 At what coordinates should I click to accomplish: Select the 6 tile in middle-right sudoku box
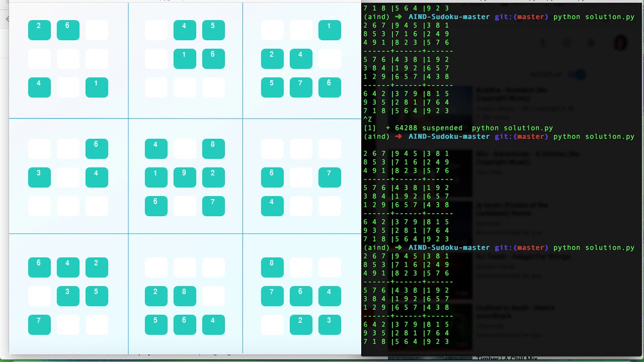click(x=272, y=177)
